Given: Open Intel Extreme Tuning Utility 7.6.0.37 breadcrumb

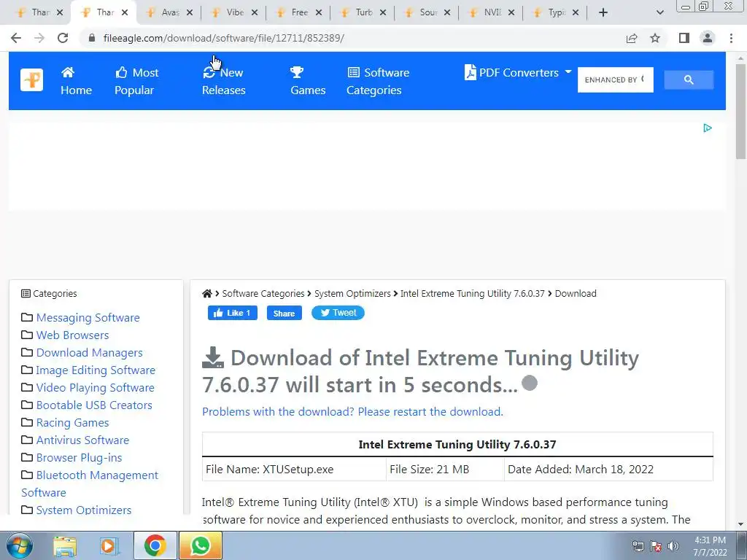Looking at the screenshot, I should pos(472,294).
